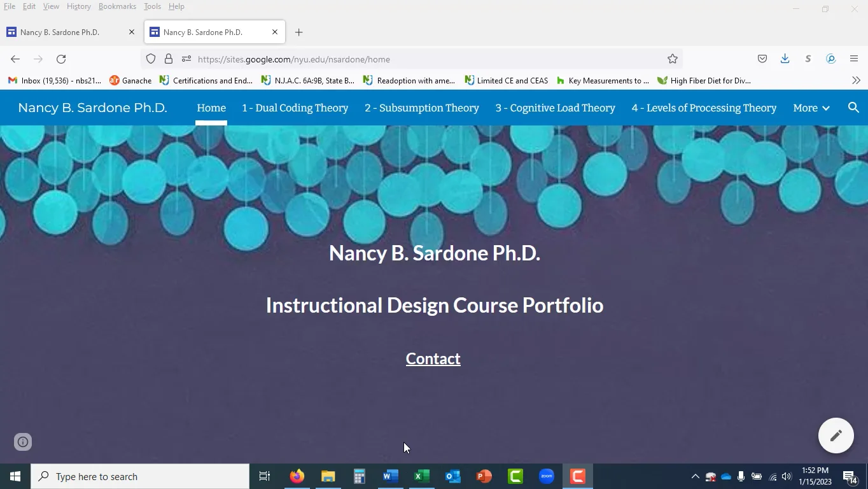
Task: Go to 3 - Cognitive Load Theory page
Action: pos(556,108)
